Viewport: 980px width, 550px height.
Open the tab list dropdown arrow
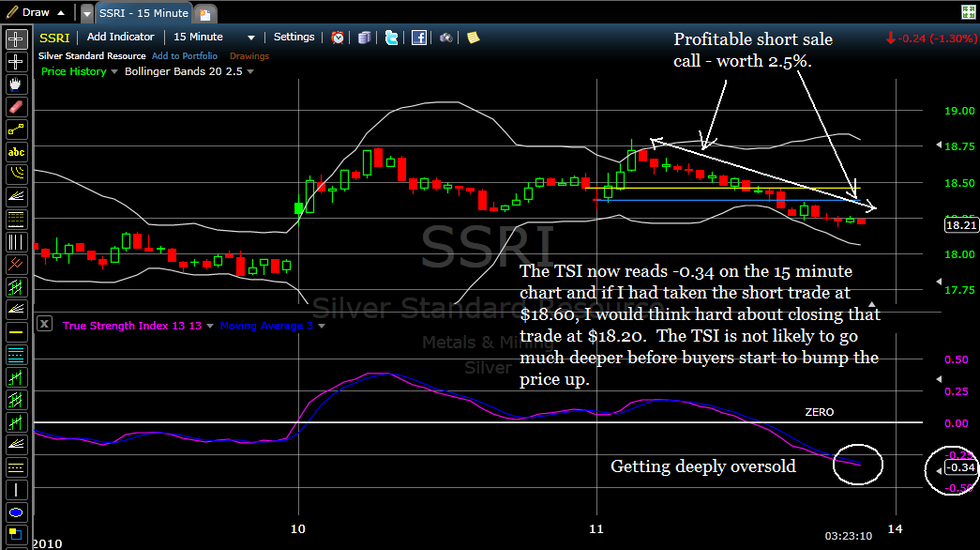coord(87,13)
